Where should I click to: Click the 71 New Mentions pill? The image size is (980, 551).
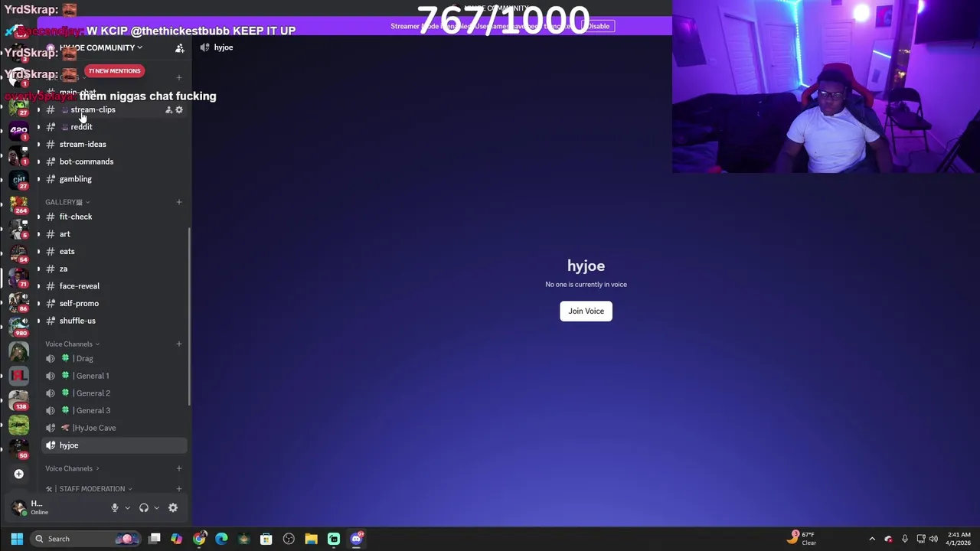click(114, 70)
